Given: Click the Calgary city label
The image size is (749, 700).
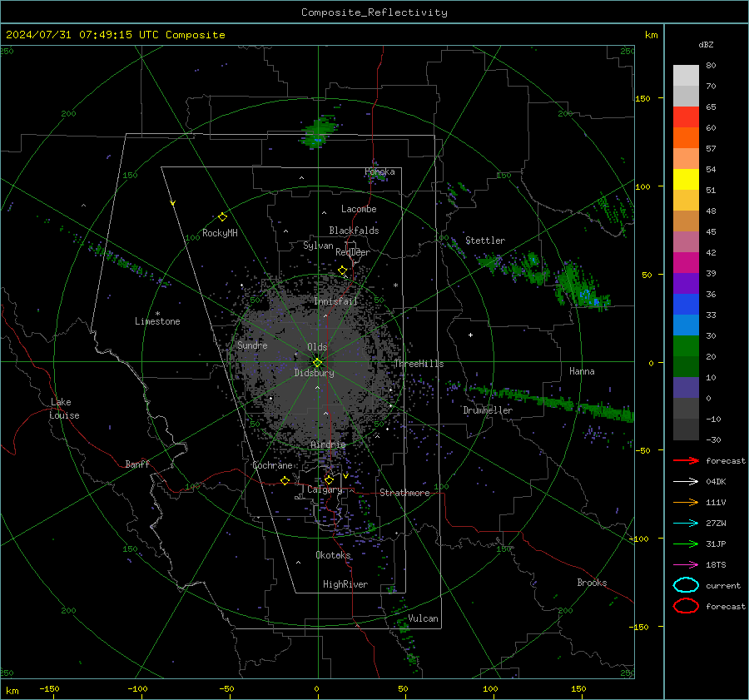Looking at the screenshot, I should pyautogui.click(x=325, y=489).
